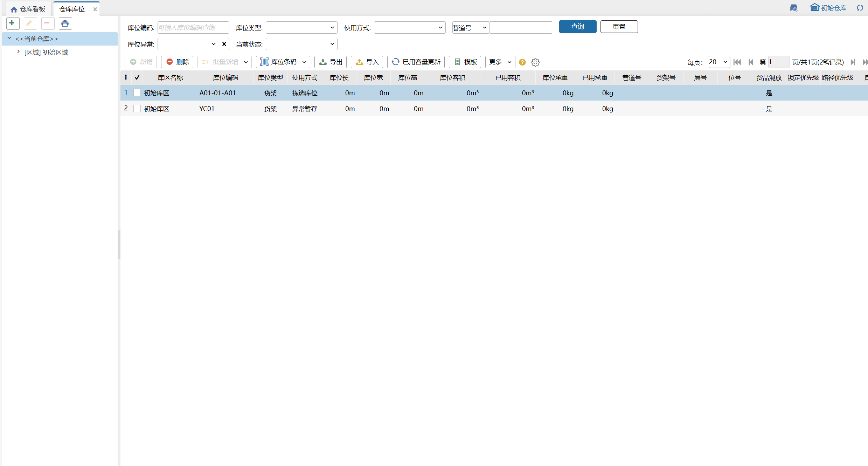
Task: Click the left panel splitter handle
Action: pos(119,245)
